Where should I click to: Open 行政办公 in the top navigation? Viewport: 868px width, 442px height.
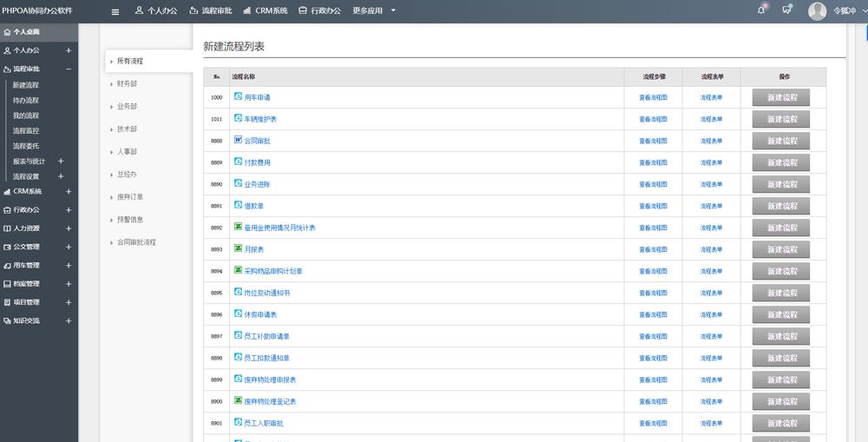pos(319,10)
